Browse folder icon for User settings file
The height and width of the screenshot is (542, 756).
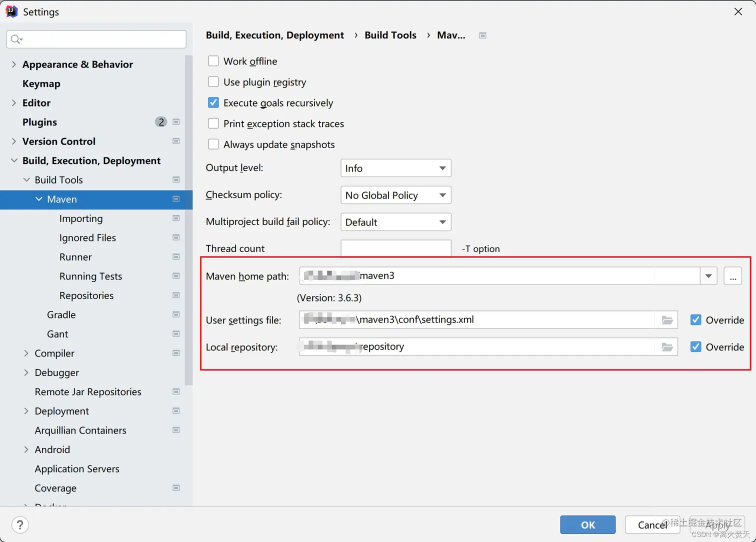[667, 320]
